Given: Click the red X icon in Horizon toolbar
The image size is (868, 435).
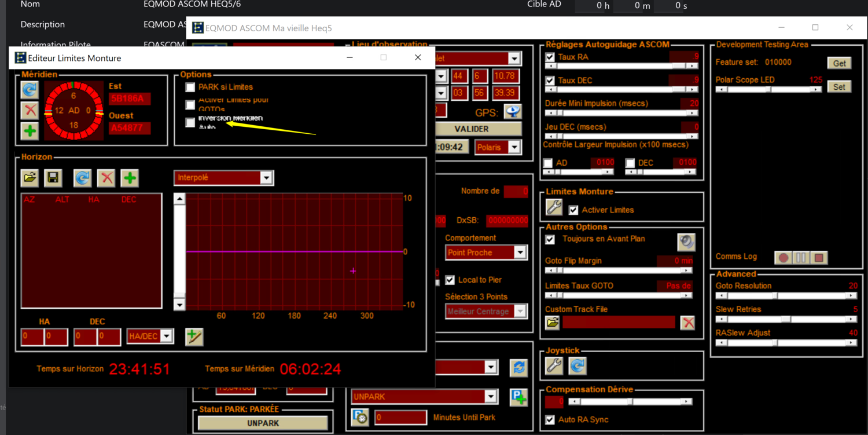Looking at the screenshot, I should (106, 178).
